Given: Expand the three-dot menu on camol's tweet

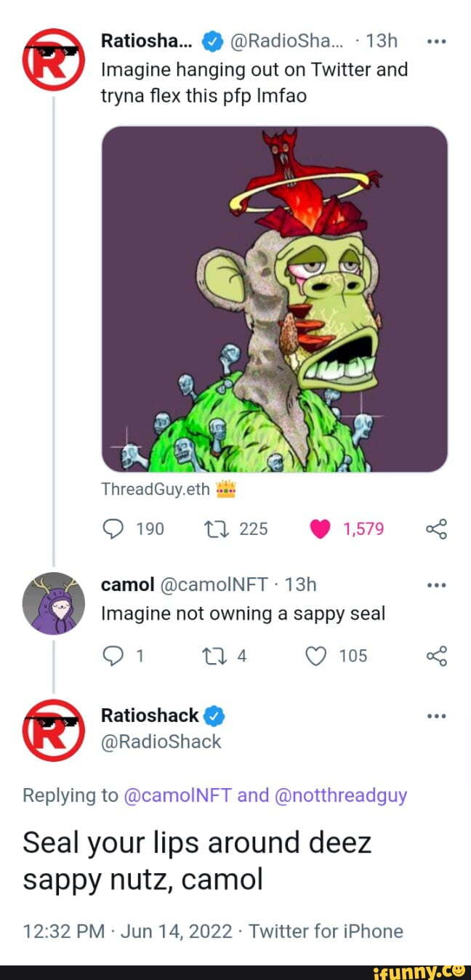Looking at the screenshot, I should [436, 584].
